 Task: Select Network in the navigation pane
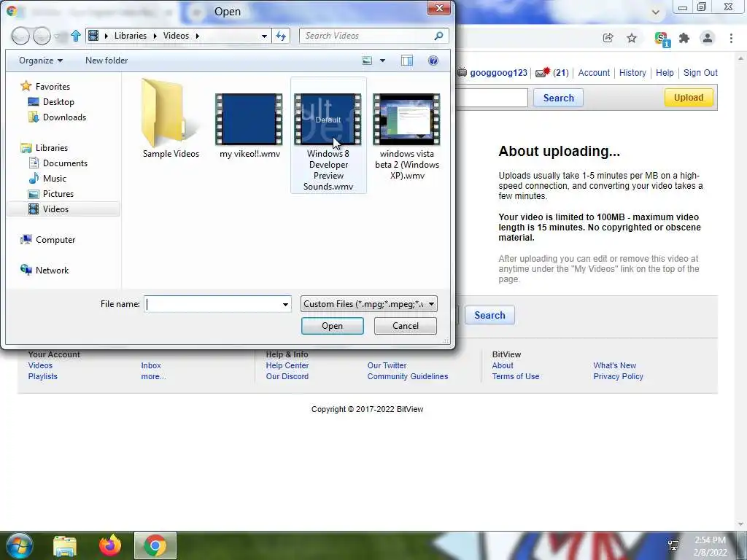coord(44,270)
